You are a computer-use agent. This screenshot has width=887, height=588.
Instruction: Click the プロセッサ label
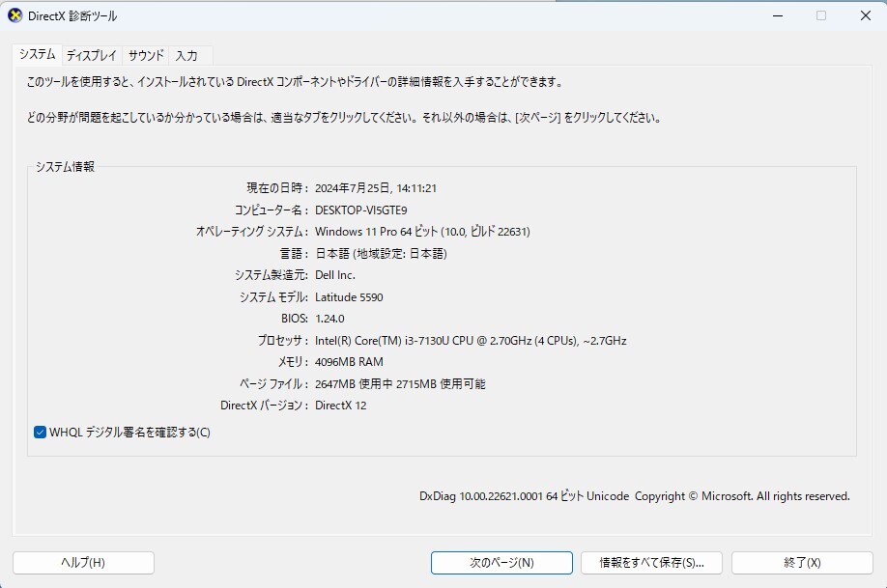[x=283, y=341]
